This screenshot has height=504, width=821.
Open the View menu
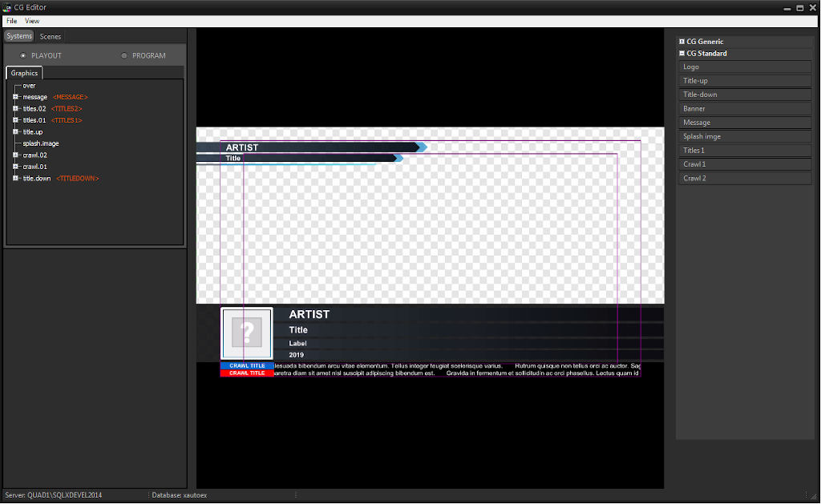pyautogui.click(x=32, y=21)
